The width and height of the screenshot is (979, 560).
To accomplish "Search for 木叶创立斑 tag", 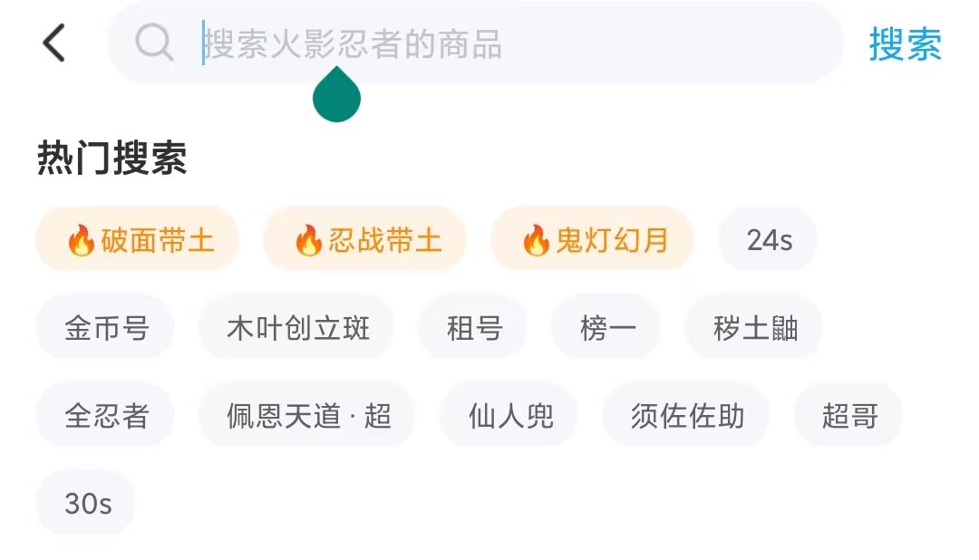I will [x=297, y=328].
